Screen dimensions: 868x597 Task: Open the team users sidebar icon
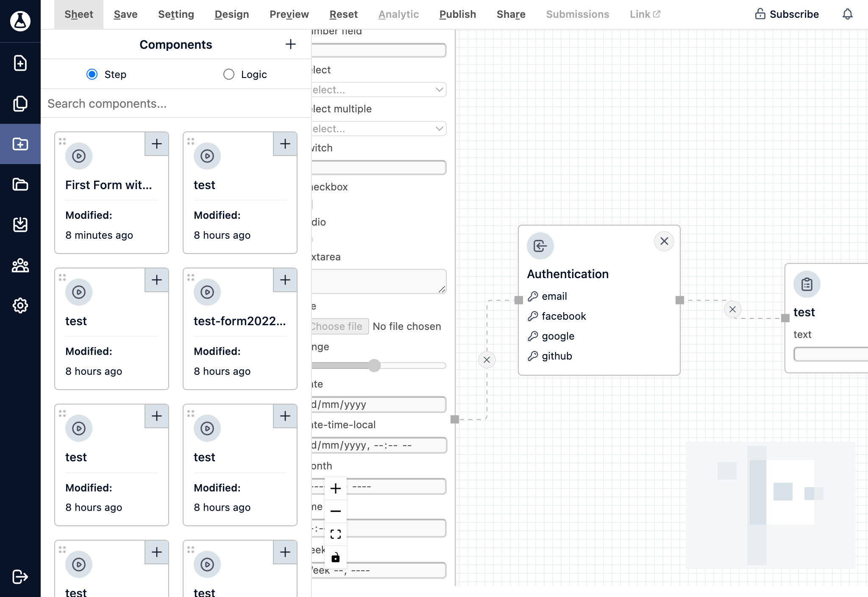20,265
